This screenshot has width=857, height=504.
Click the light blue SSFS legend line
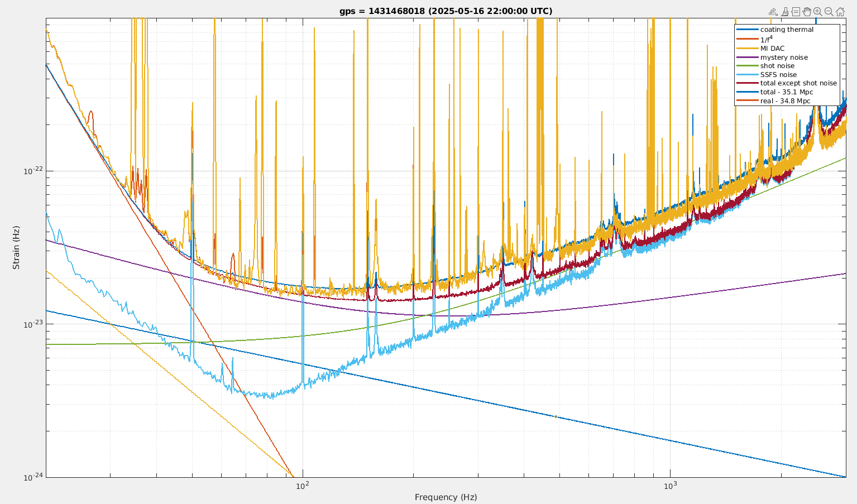click(748, 75)
